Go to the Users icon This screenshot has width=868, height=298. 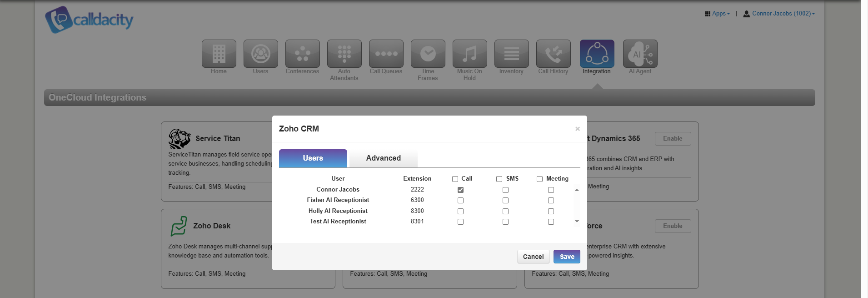260,54
